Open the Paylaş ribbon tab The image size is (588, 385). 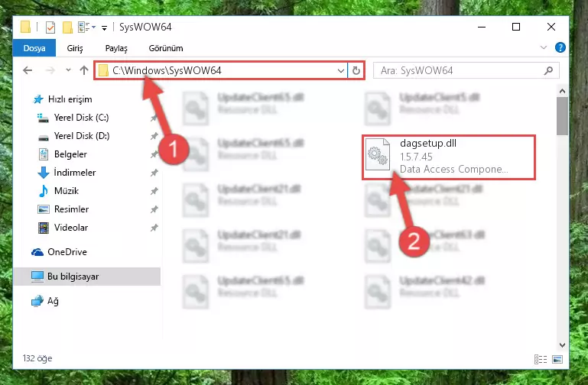click(x=116, y=48)
